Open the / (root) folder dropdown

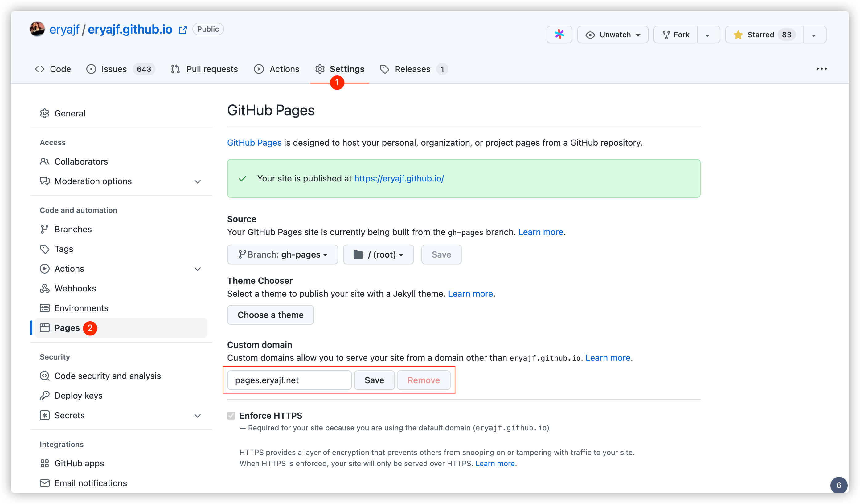pos(379,254)
